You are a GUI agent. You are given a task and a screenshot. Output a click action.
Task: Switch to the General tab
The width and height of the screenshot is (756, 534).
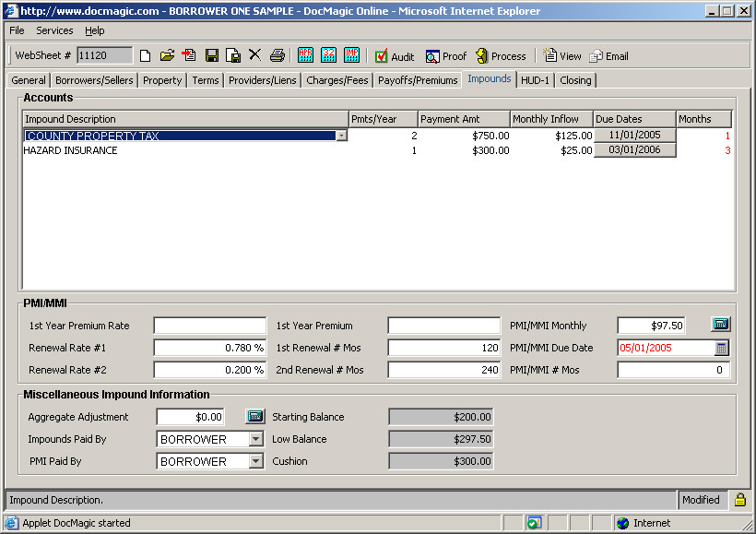(x=29, y=80)
